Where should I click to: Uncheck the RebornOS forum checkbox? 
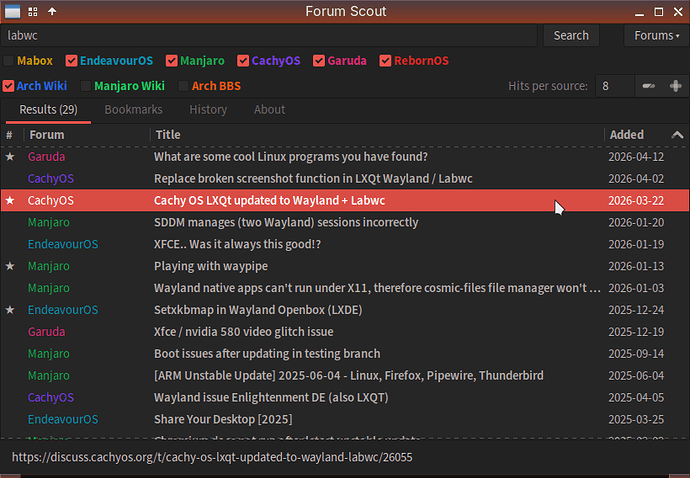385,61
